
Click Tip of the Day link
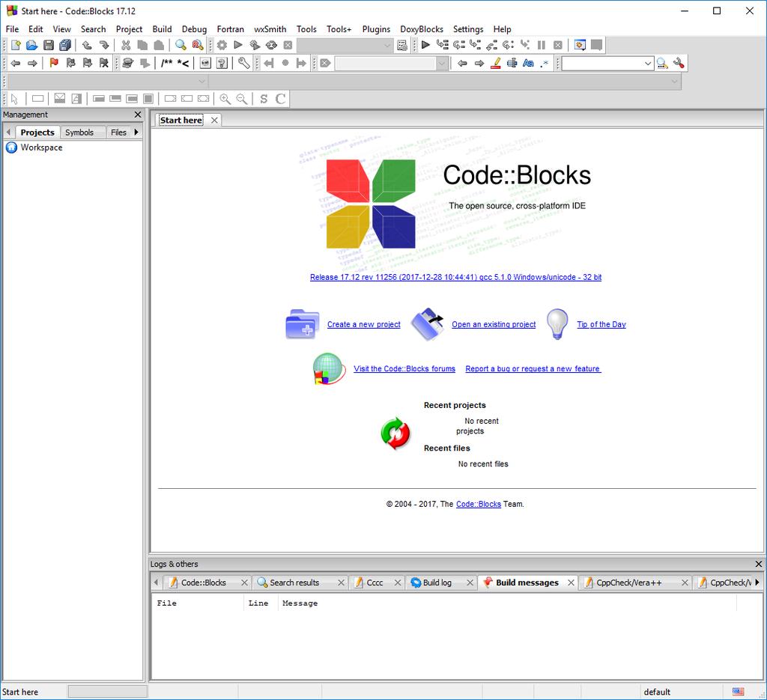coord(601,325)
